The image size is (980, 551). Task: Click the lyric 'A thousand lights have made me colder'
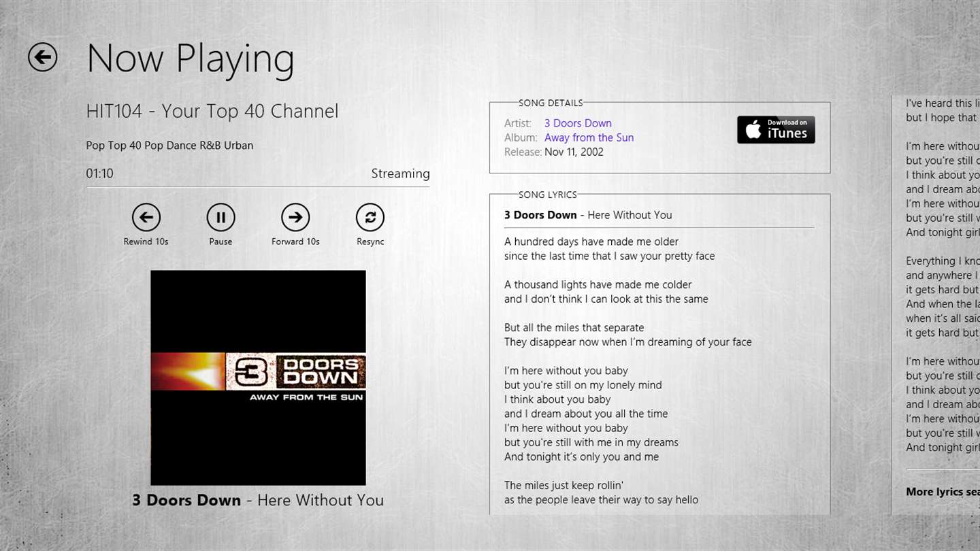[x=598, y=284]
